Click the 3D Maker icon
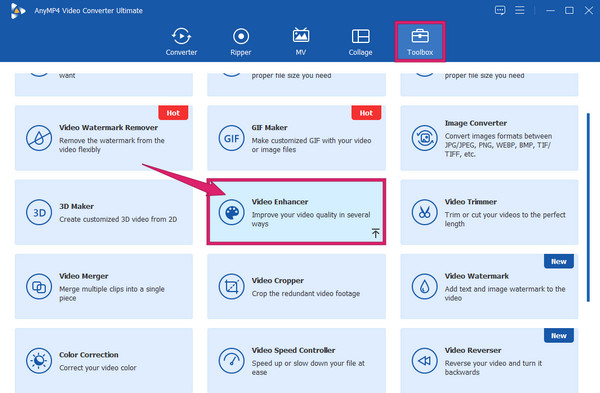The image size is (600, 393). (39, 212)
